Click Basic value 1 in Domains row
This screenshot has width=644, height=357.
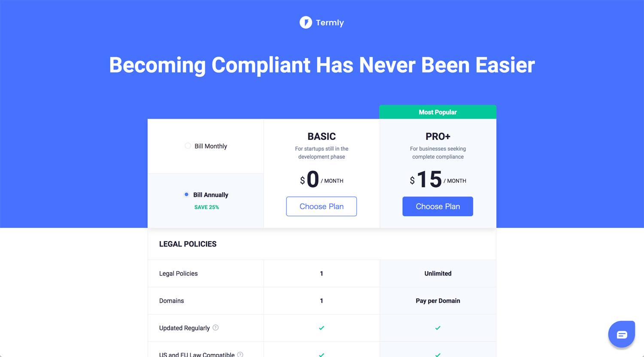pyautogui.click(x=322, y=301)
